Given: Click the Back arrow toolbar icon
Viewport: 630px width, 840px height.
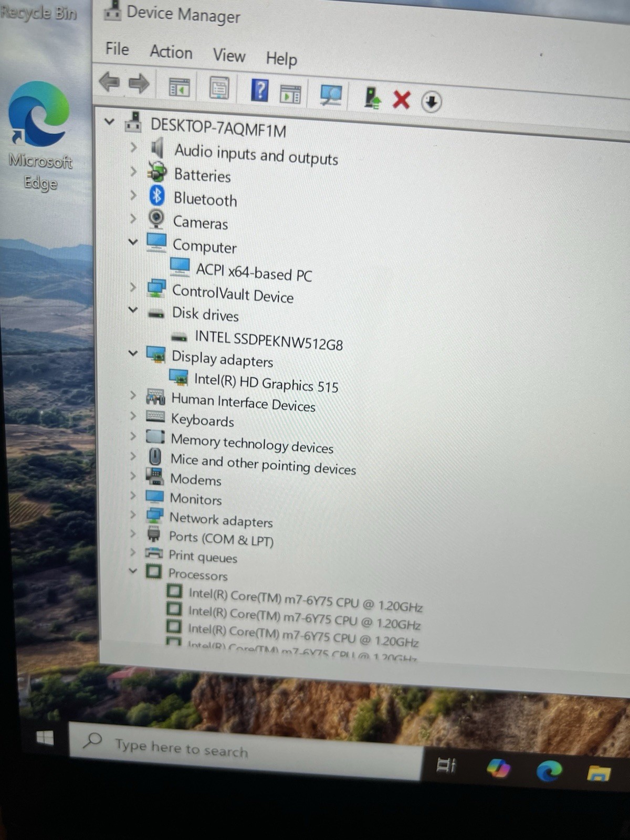Looking at the screenshot, I should point(109,82).
